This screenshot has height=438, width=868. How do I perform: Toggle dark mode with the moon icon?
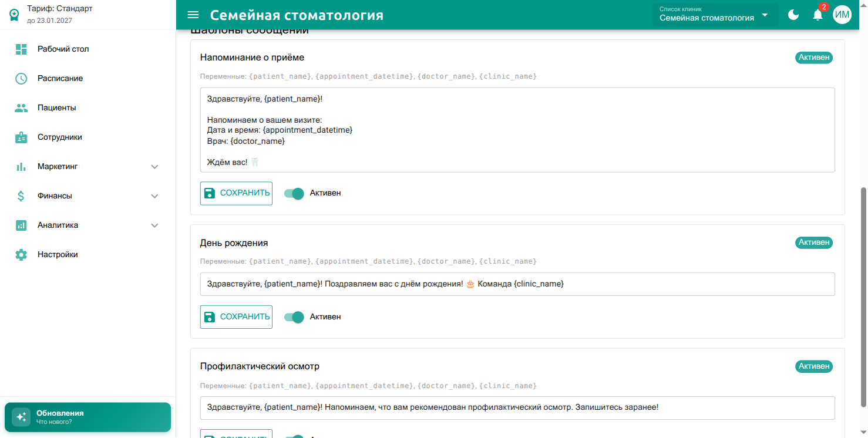(x=793, y=15)
